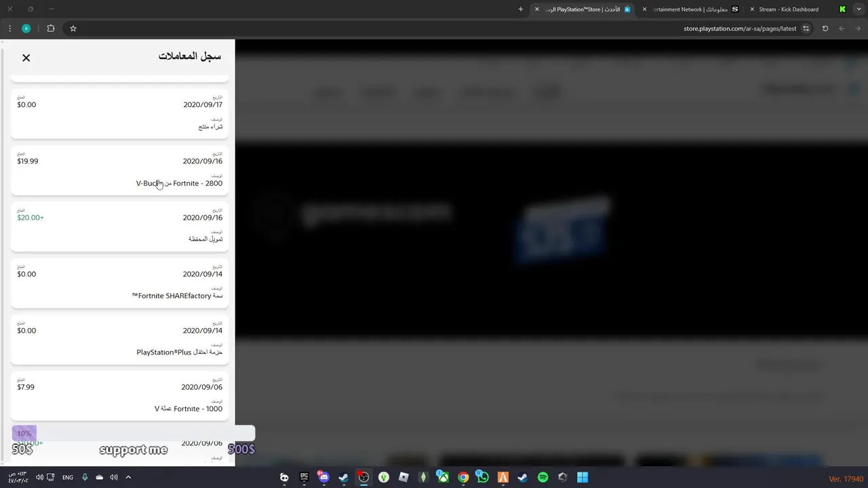Go forward in browser history
868x488 pixels.
pos(842,28)
